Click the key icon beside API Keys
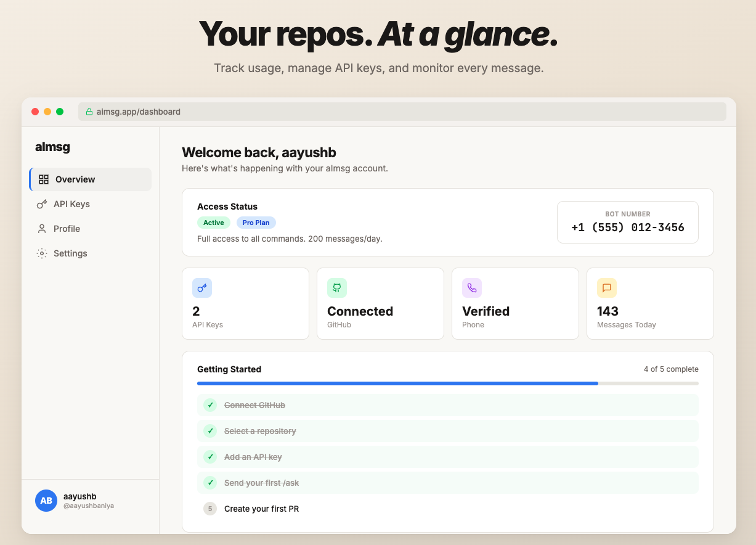The image size is (756, 545). (x=42, y=204)
